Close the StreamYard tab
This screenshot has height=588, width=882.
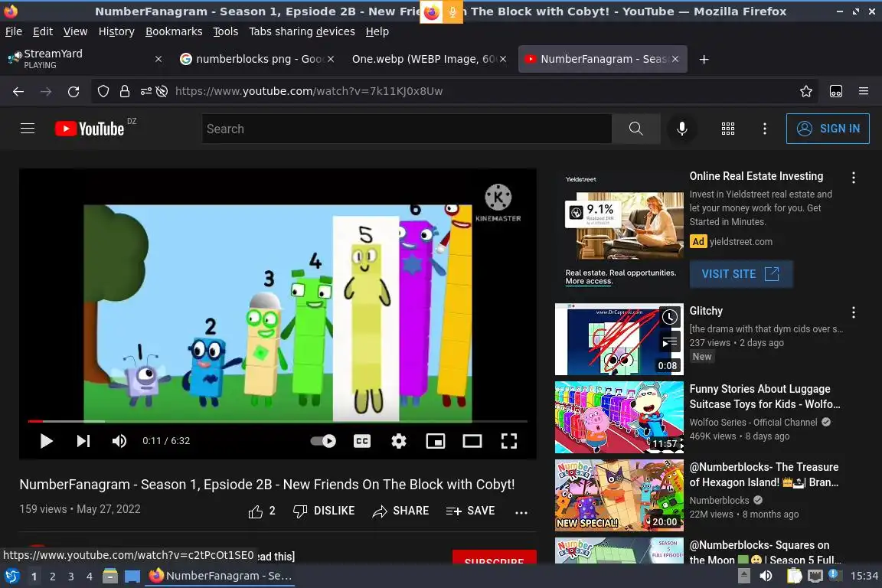[x=158, y=59]
